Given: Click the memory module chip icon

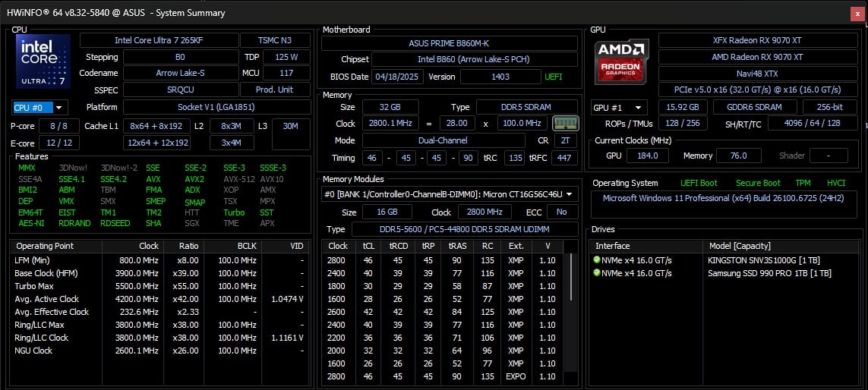Looking at the screenshot, I should pyautogui.click(x=565, y=124).
